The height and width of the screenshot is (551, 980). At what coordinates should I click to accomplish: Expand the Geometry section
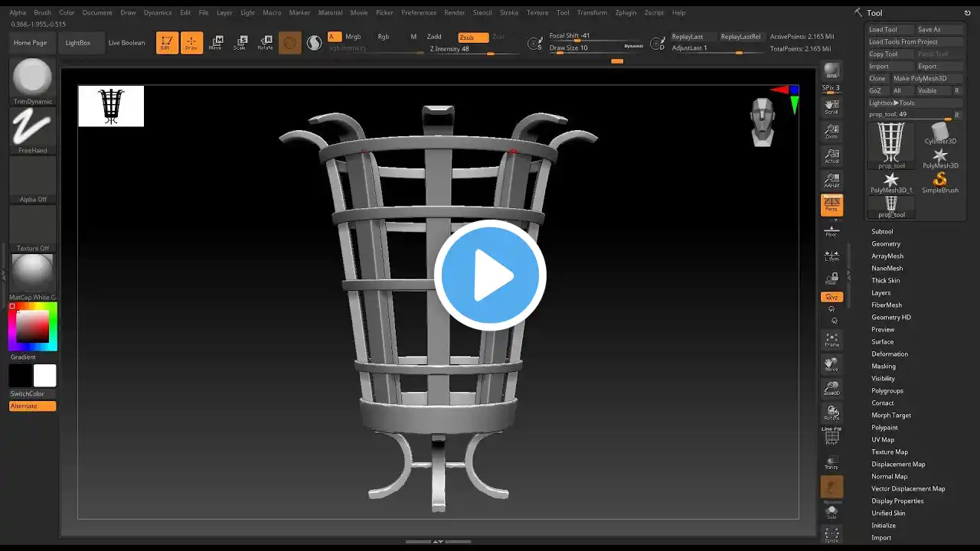[x=886, y=243]
